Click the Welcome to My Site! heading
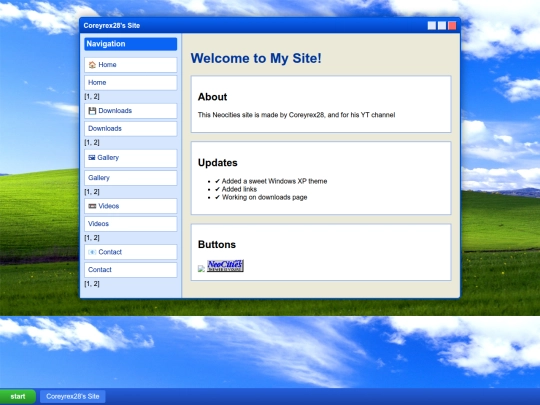 point(256,58)
